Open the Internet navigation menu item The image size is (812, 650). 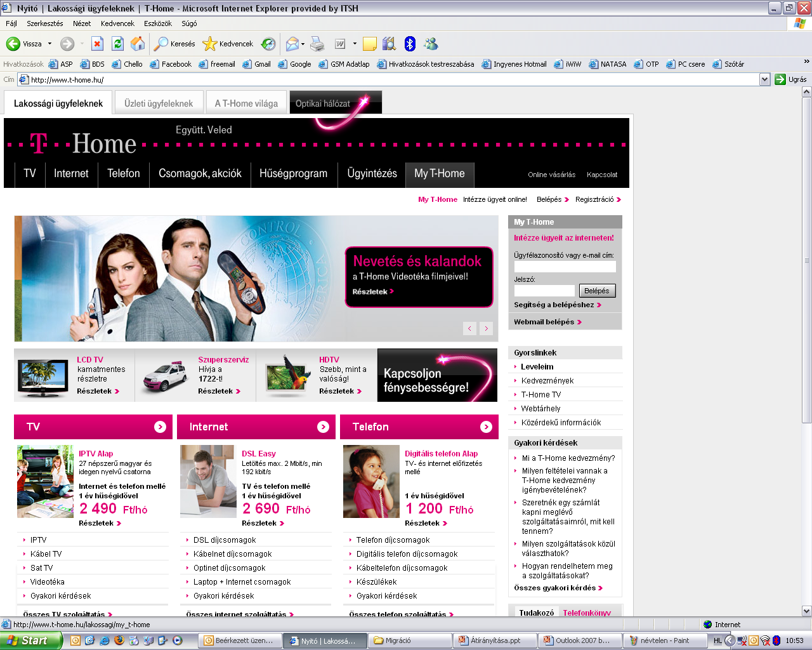71,173
